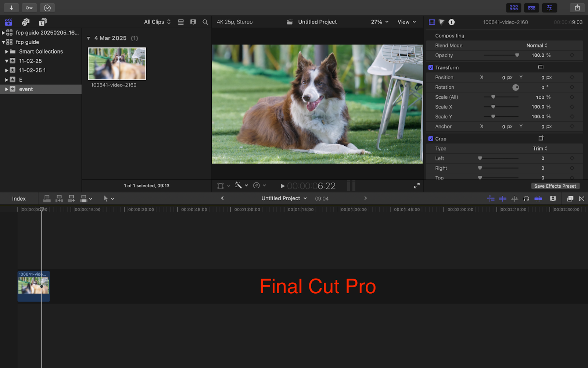Open clip appearance filmstrip options
This screenshot has height=368, width=588.
coord(193,22)
